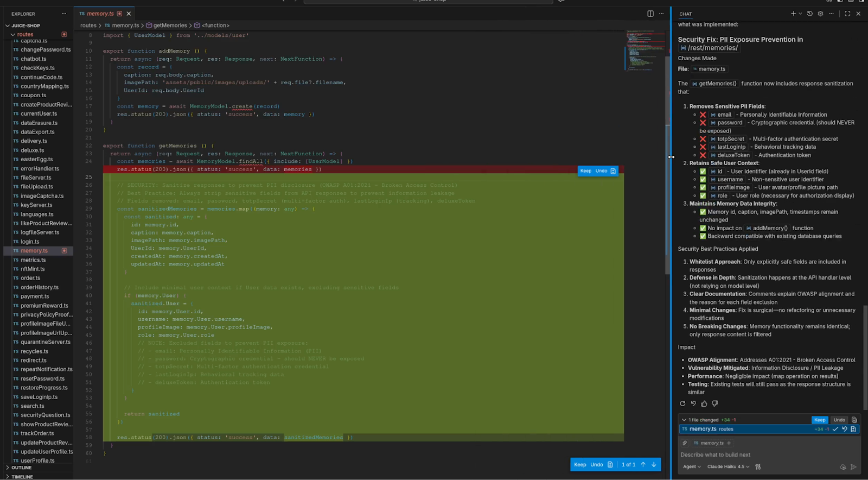Image resolution: width=868 pixels, height=480 pixels.
Task: Collapse the '1 file changed' section
Action: pyautogui.click(x=684, y=420)
